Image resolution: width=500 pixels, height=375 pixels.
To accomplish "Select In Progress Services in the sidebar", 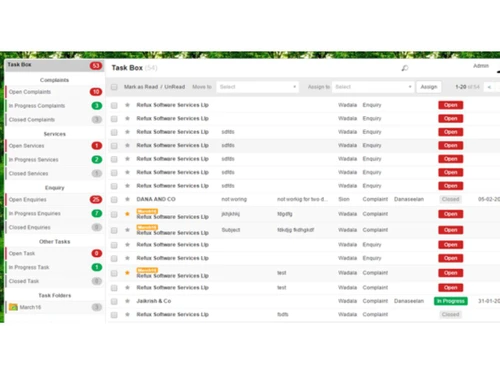I will coord(54,160).
